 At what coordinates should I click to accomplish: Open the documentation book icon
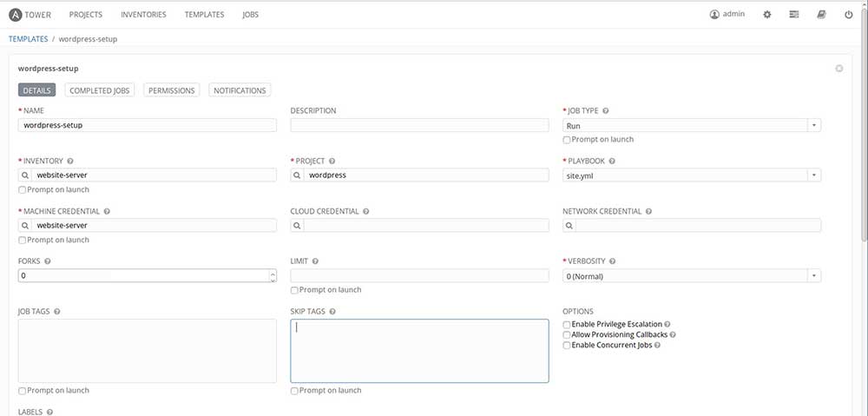click(821, 15)
